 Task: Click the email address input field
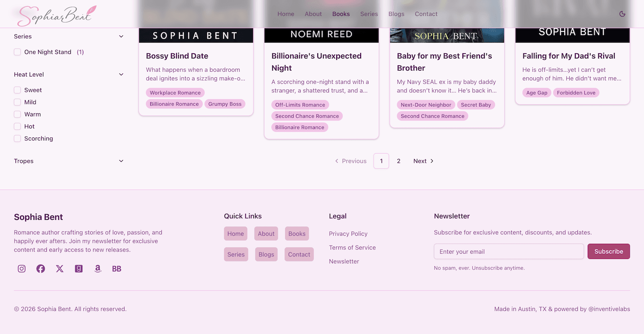[509, 251]
